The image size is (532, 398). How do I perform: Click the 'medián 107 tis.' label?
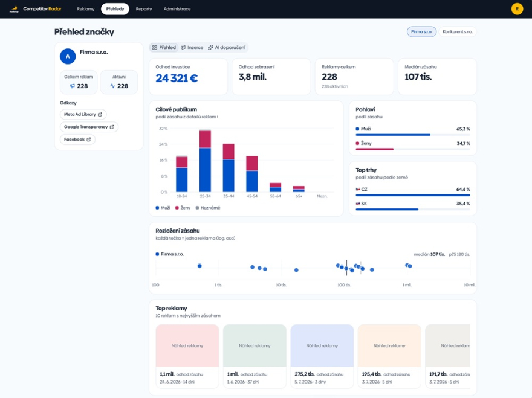click(x=429, y=254)
